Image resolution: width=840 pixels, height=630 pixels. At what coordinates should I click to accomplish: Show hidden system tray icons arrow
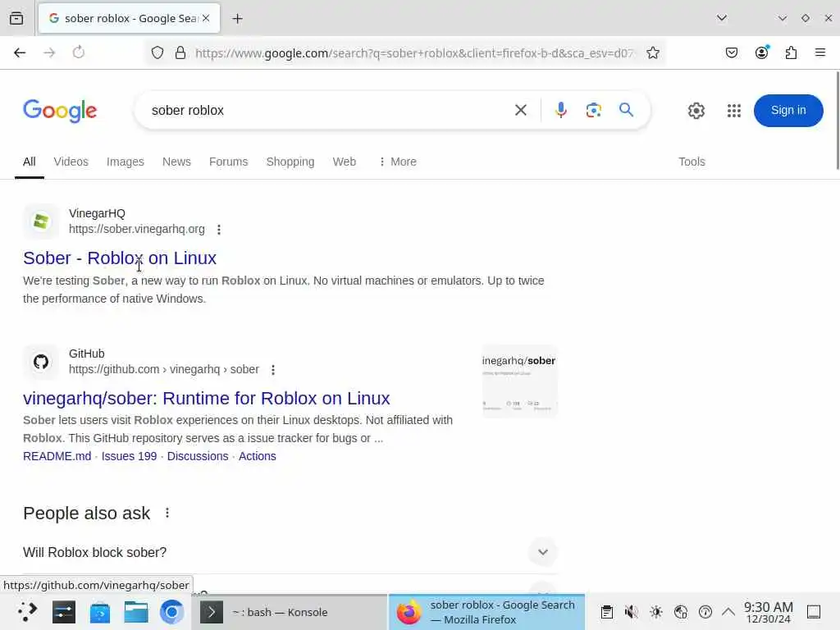click(728, 612)
